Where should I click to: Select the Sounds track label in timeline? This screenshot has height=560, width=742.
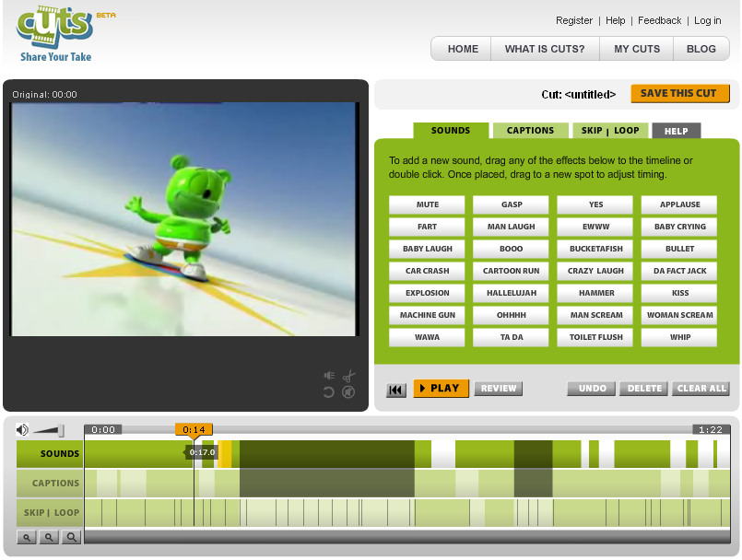(50, 454)
